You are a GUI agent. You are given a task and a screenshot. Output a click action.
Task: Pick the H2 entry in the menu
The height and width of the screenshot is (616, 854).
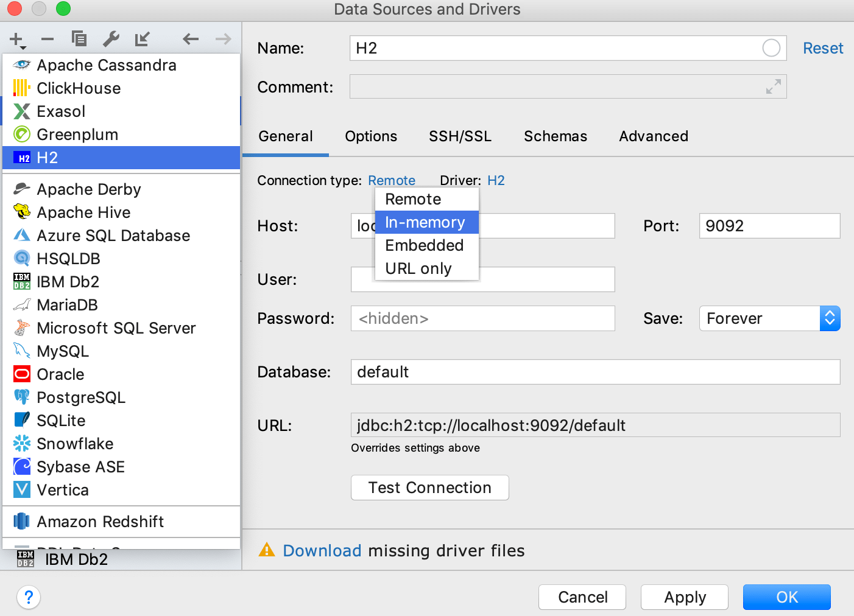tap(121, 158)
